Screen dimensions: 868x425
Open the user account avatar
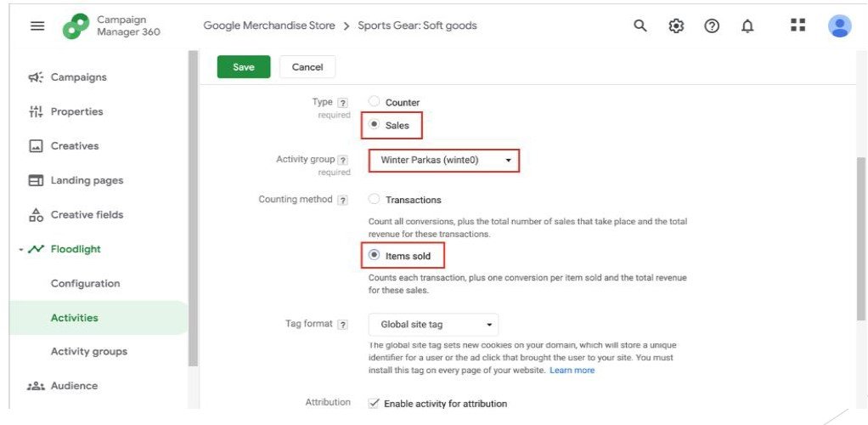[x=839, y=25]
